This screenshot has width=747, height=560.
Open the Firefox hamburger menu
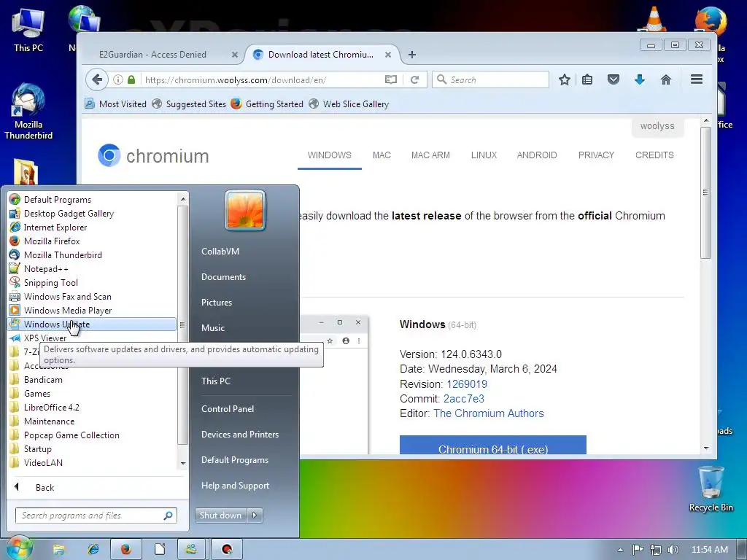[697, 79]
